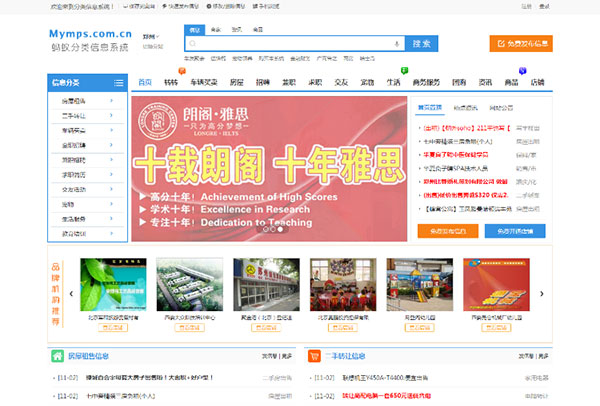
Task: Open the red listing mentioning soho
Action: [466, 128]
